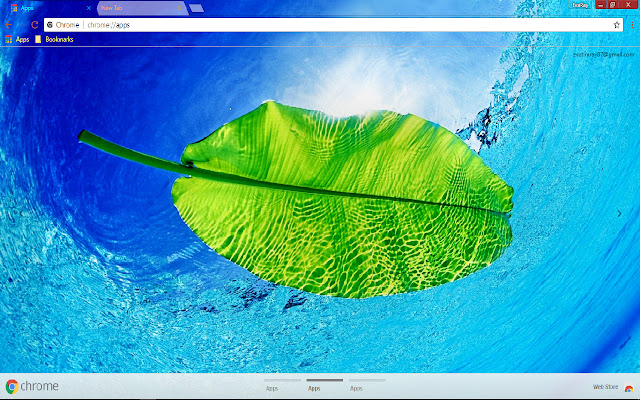Image resolution: width=640 pixels, height=400 pixels.
Task: Click the Web Store rainbow icon
Action: tap(629, 388)
